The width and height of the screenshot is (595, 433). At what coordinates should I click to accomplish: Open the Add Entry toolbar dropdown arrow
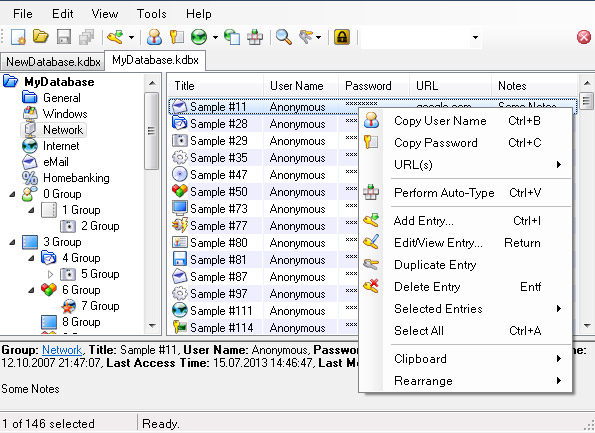(x=131, y=37)
